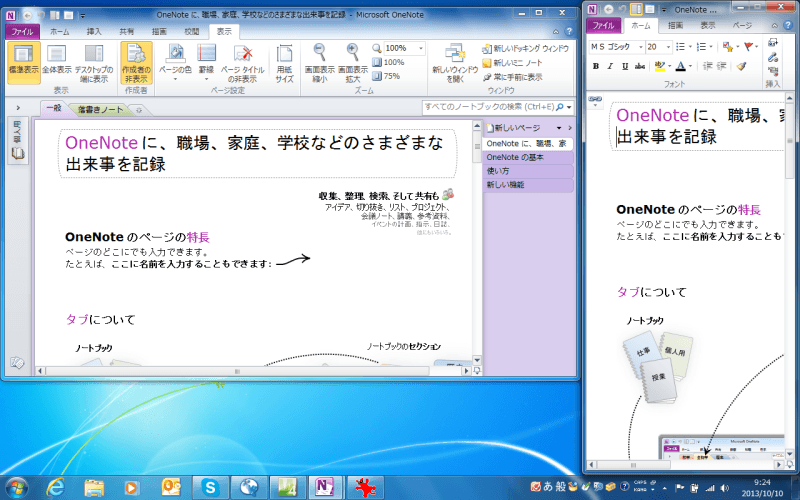Click bullet list icon in side window
This screenshot has height=500, width=800.
[683, 47]
